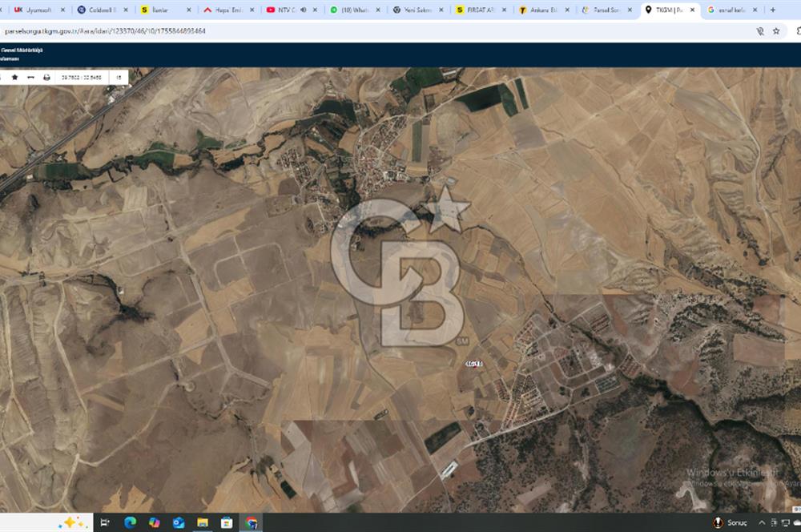The image size is (801, 532).
Task: Close the Google search tab
Action: point(755,10)
